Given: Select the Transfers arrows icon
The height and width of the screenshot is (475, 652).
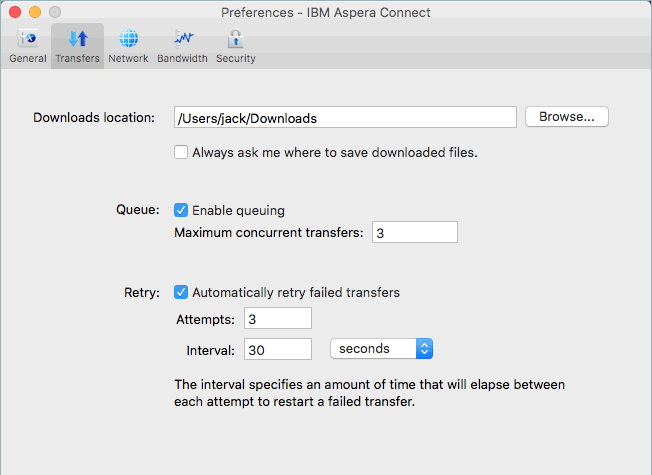Looking at the screenshot, I should pyautogui.click(x=78, y=39).
